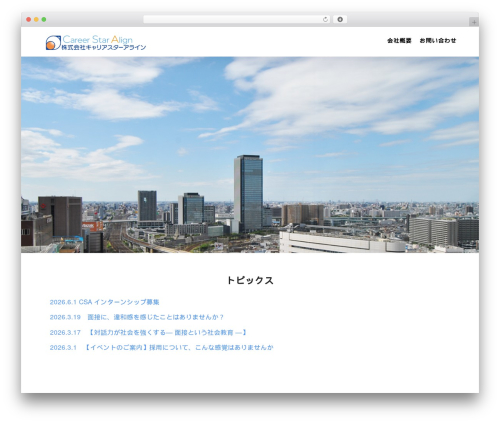
Task: Click the browser address bar
Action: coord(236,20)
